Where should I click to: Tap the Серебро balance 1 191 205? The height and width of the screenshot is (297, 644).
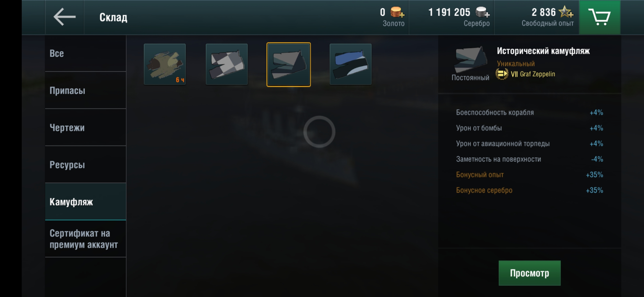[x=449, y=12]
